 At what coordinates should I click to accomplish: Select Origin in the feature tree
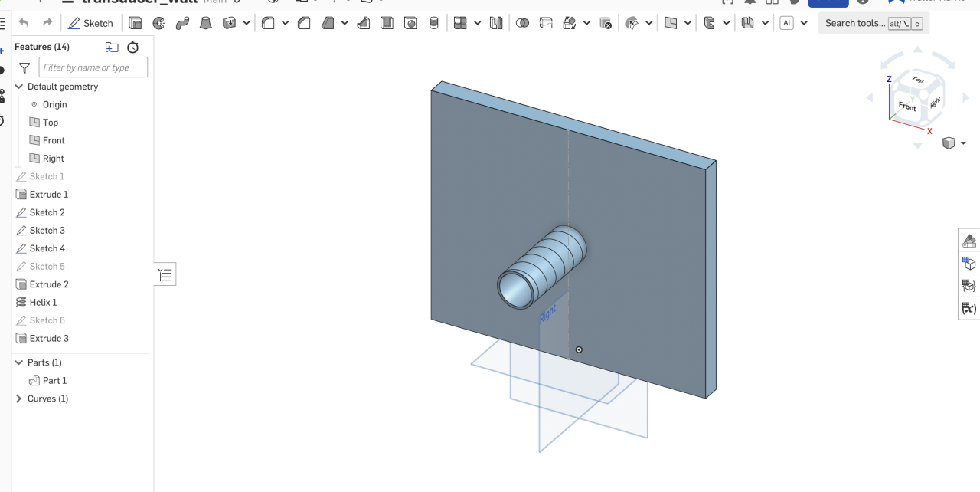(54, 104)
